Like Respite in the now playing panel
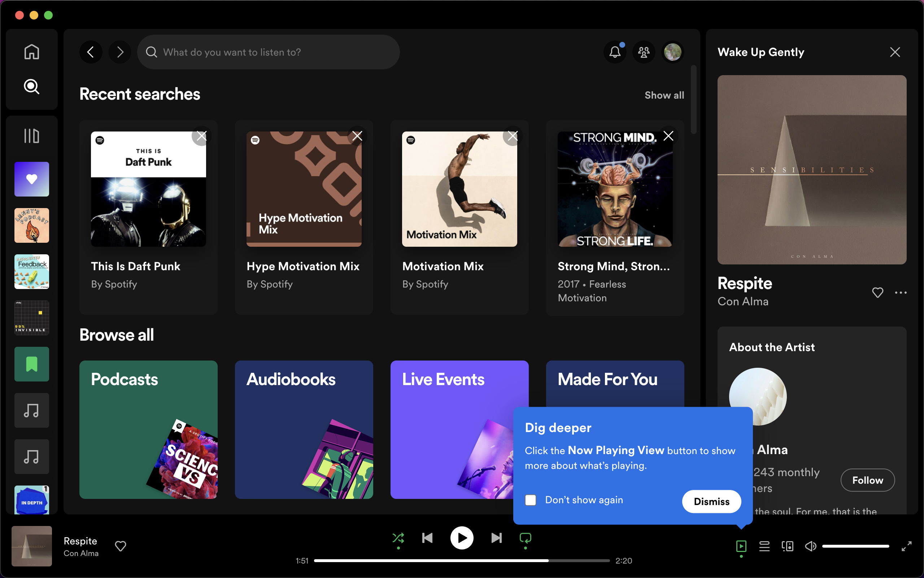This screenshot has height=578, width=924. [x=878, y=293]
